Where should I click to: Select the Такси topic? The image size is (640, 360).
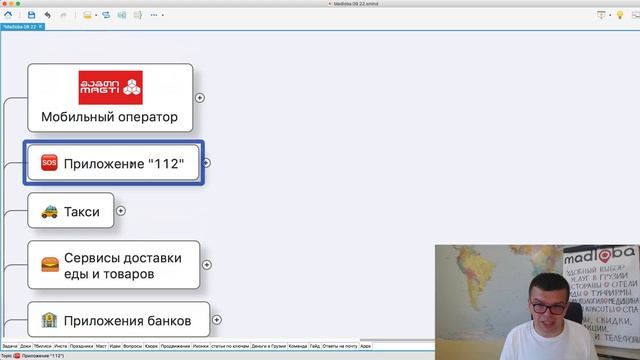(x=71, y=211)
